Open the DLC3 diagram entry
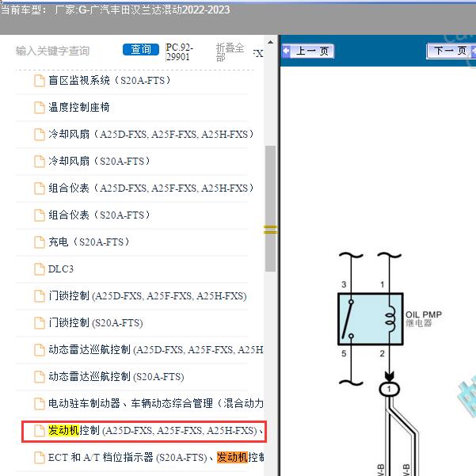Image resolution: width=476 pixels, height=476 pixels. [61, 269]
